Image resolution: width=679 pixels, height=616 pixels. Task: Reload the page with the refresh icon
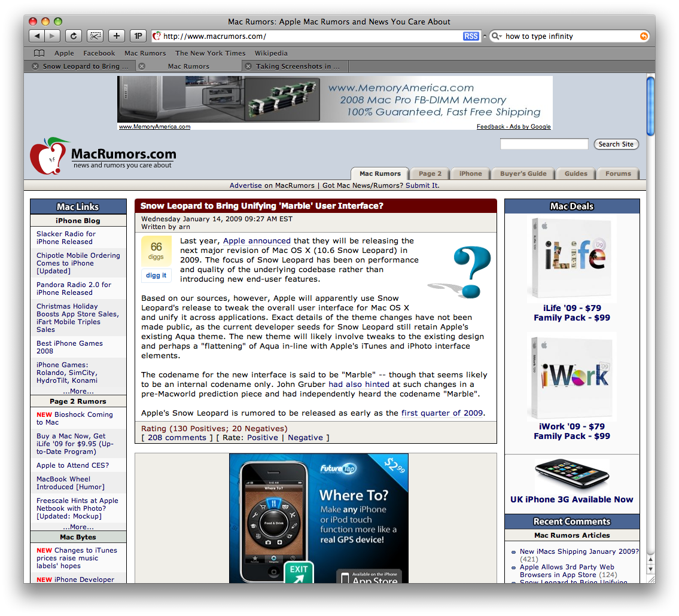tap(73, 36)
